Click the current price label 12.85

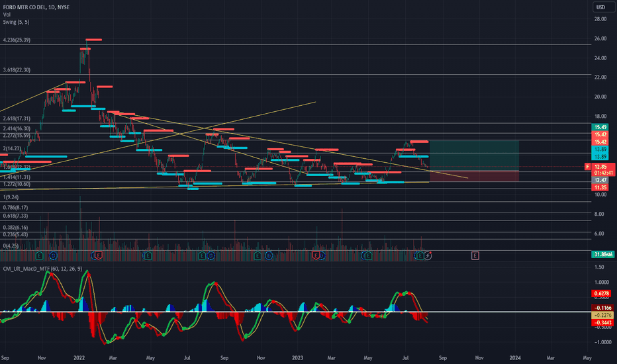tap(600, 167)
